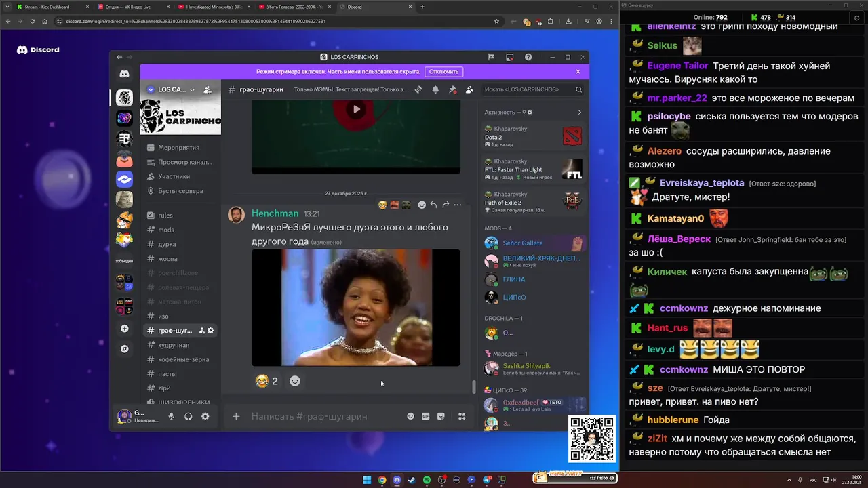Open Бусты сервера in the sidebar
Viewport: 868px width, 488px height.
click(180, 191)
